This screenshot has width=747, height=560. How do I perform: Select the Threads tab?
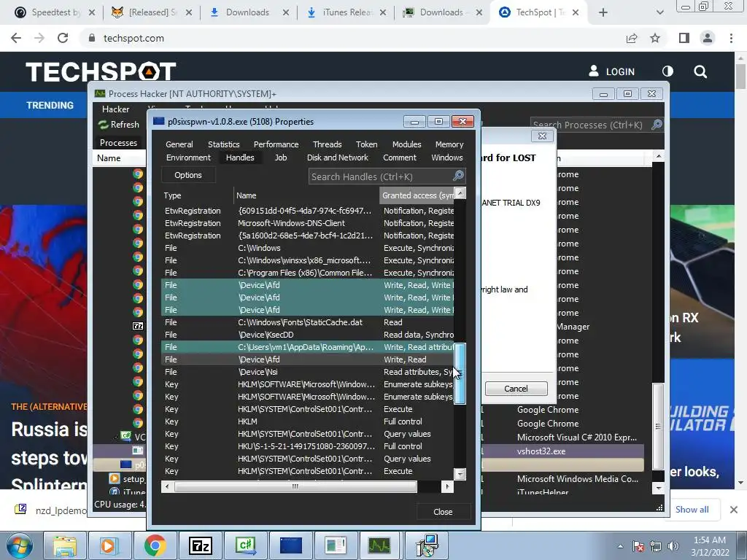(x=327, y=144)
